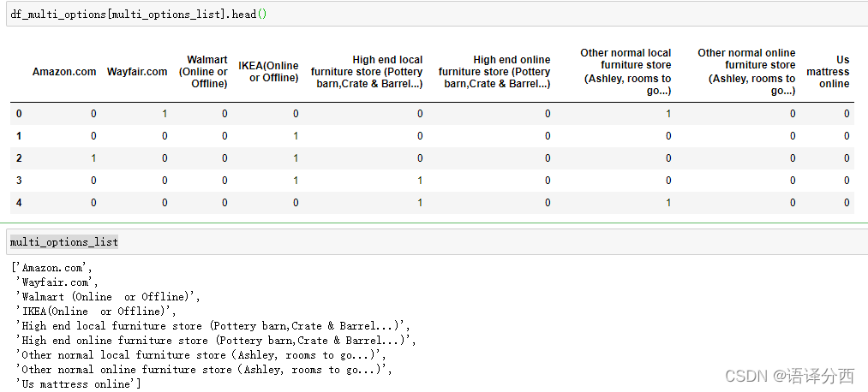Select the High end local furniture store header
868x392 pixels.
tap(367, 72)
